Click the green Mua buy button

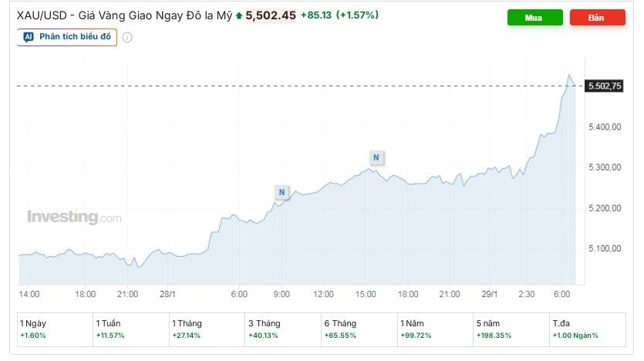pos(534,17)
